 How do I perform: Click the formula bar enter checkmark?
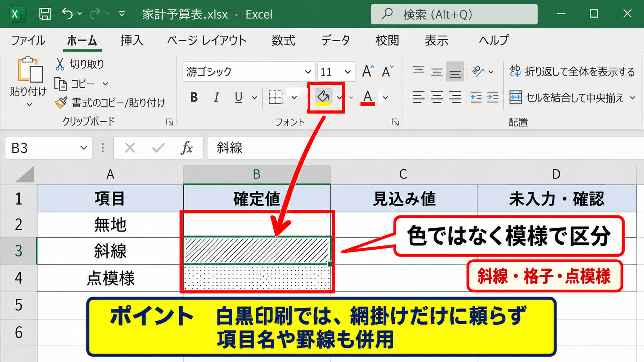158,148
